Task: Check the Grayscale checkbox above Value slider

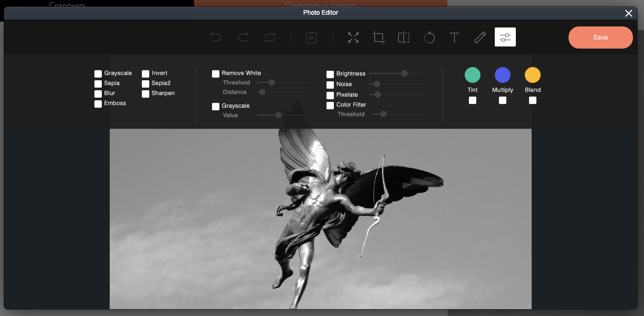Action: point(216,107)
